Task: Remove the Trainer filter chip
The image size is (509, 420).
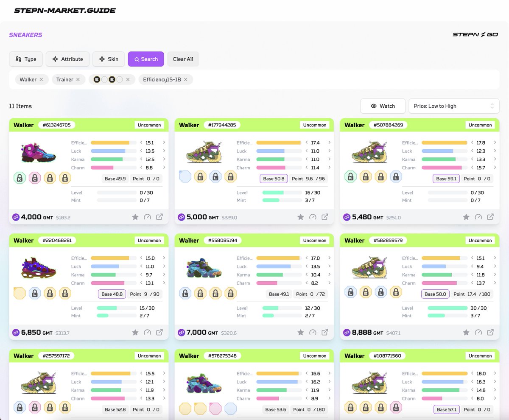Action: click(x=78, y=79)
